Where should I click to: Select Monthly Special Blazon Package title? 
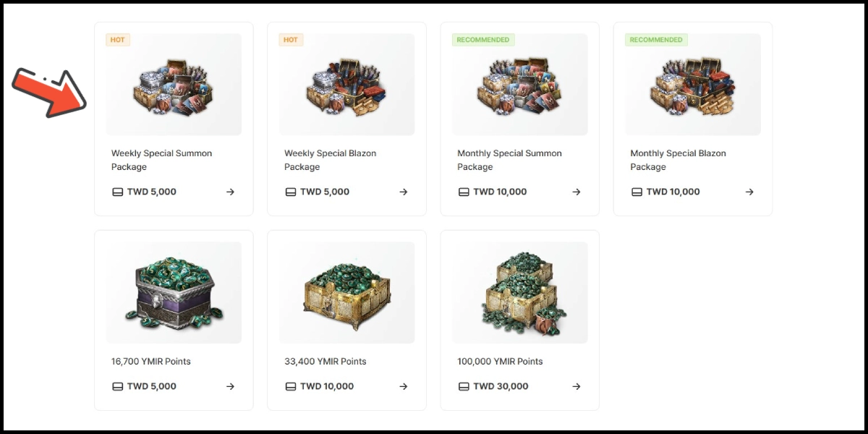(x=678, y=160)
